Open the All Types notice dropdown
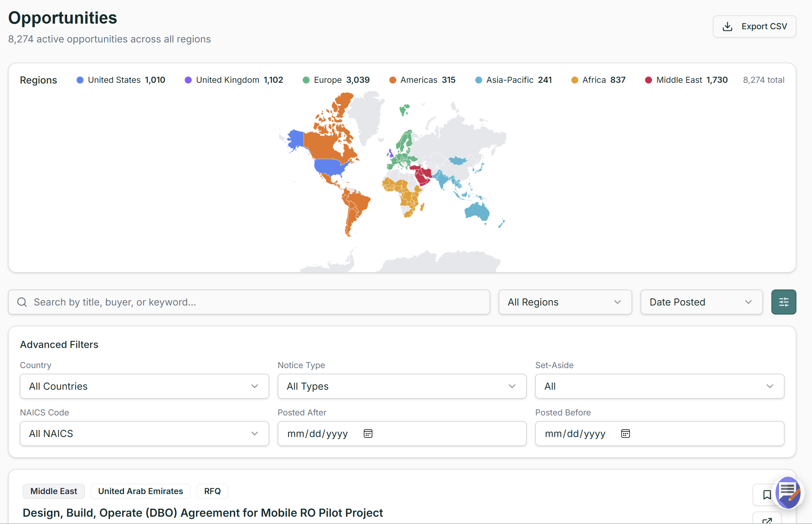 402,386
